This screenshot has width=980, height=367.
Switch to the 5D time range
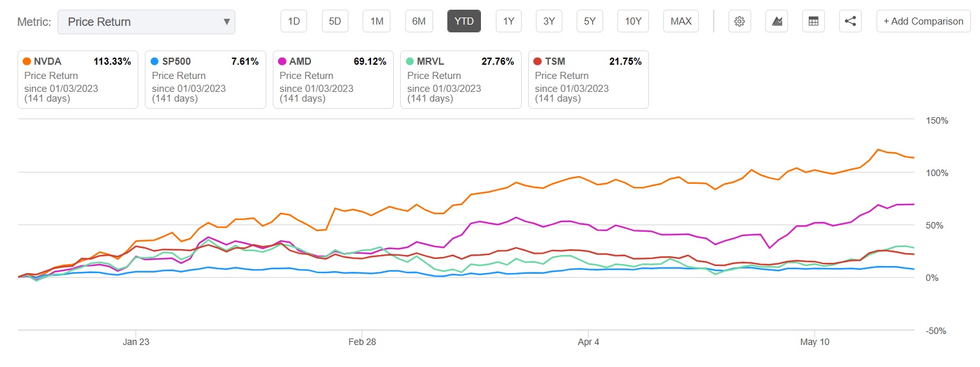pos(335,21)
